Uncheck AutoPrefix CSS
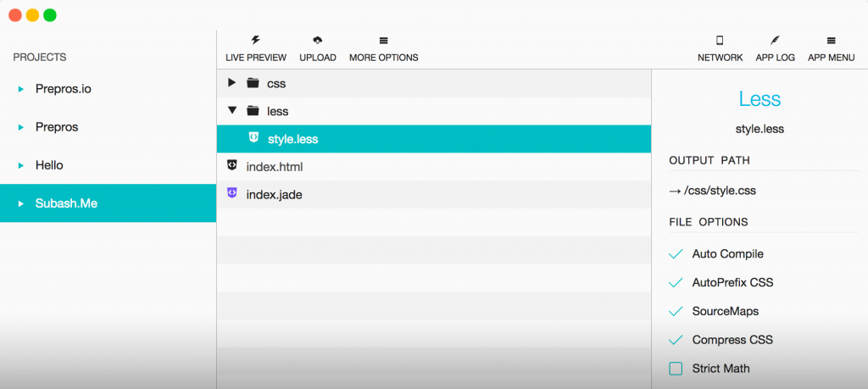The height and width of the screenshot is (389, 868). click(x=676, y=283)
